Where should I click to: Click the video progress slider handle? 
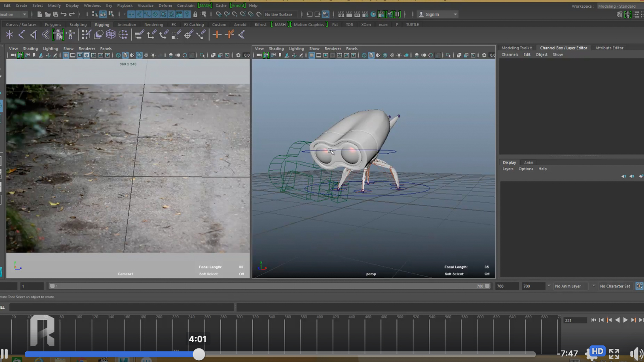pos(199,354)
